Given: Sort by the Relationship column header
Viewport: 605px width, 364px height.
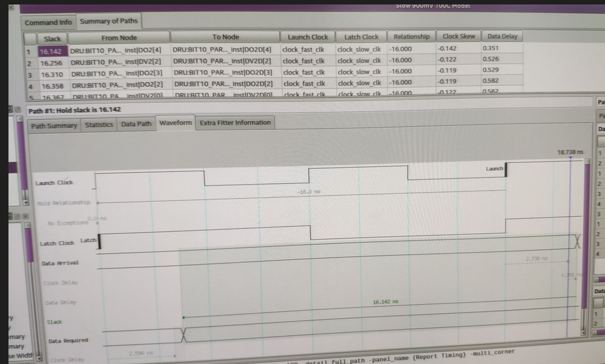Looking at the screenshot, I should [411, 37].
